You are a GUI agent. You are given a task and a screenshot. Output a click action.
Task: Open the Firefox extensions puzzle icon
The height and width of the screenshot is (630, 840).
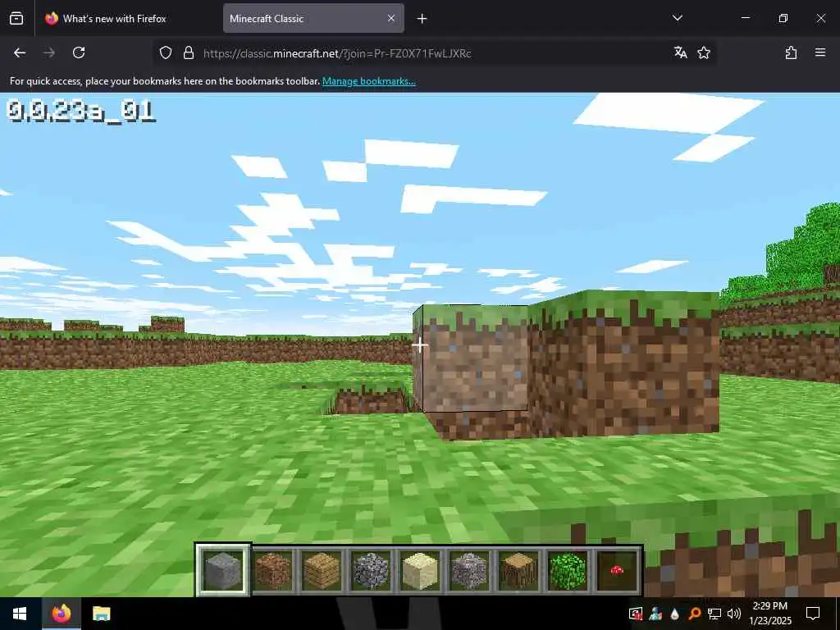pos(791,52)
